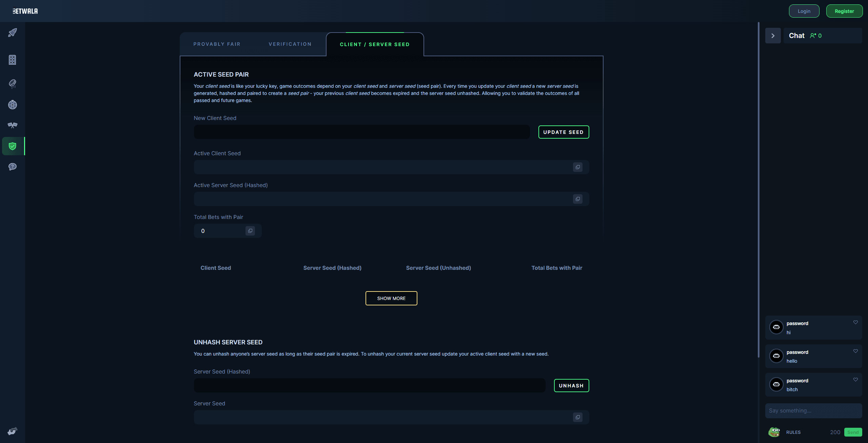Copy the Active Client Seed value

pos(577,167)
